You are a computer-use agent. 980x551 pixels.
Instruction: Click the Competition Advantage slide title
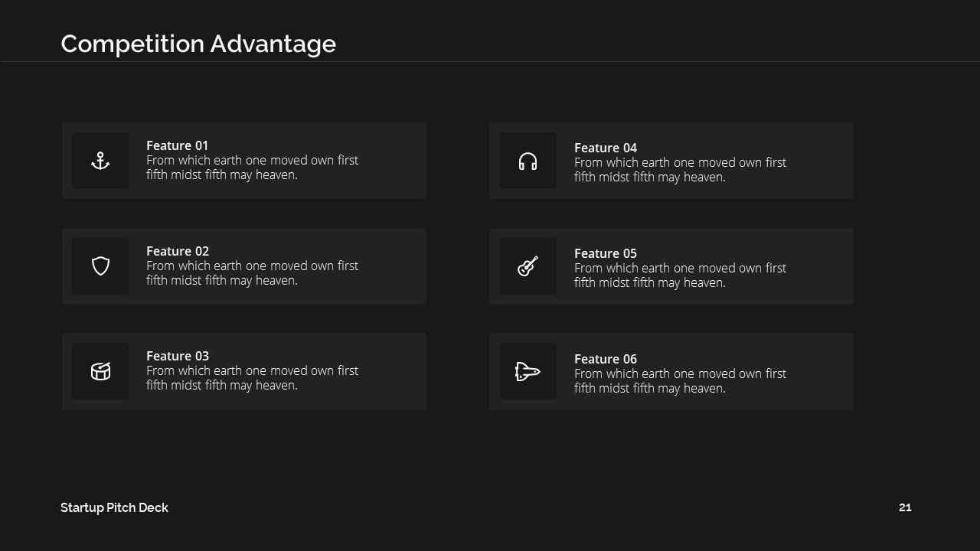(198, 44)
